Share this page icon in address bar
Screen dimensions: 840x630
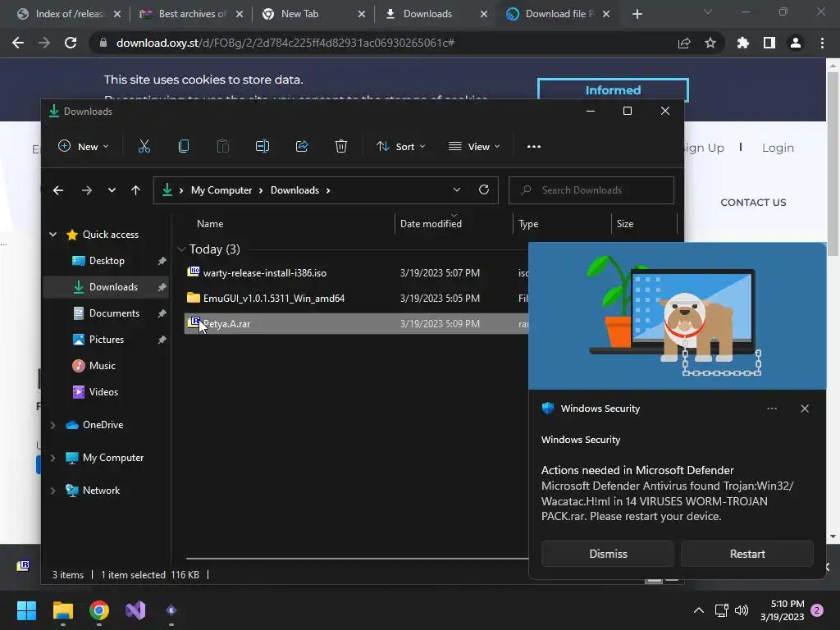point(684,43)
